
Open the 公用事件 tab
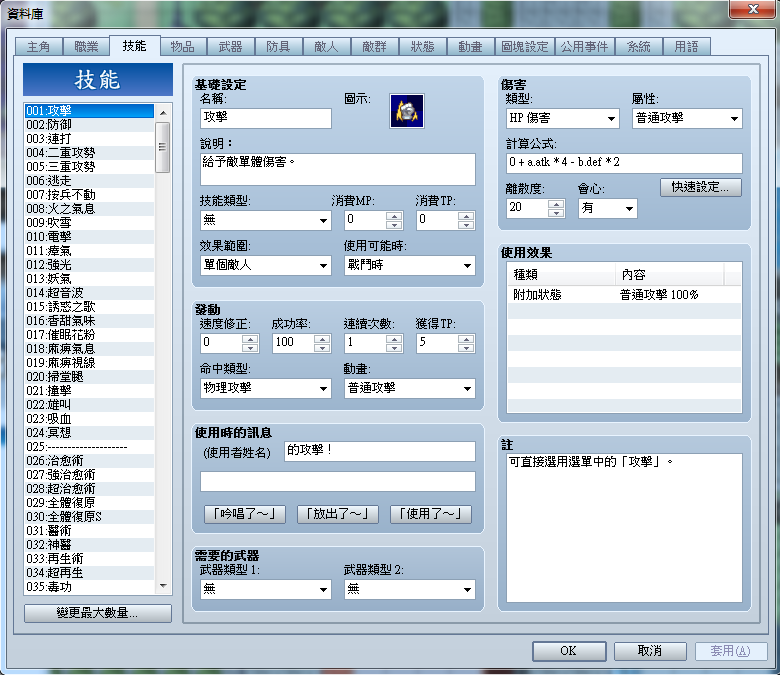(585, 47)
